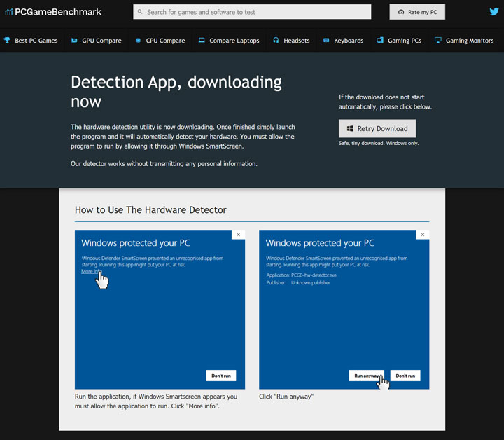
Task: Click the magnifier icon in search box
Action: [x=140, y=12]
